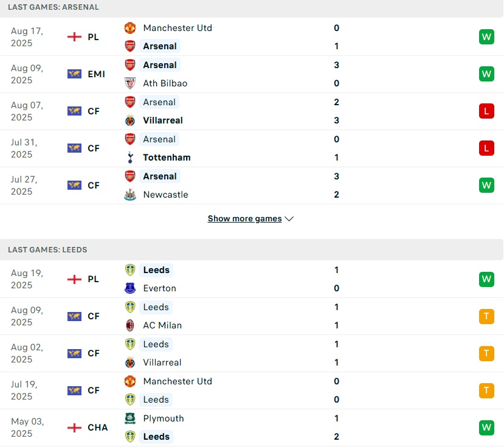The width and height of the screenshot is (504, 447).
Task: Click the Plymouth club crest icon
Action: point(130,418)
